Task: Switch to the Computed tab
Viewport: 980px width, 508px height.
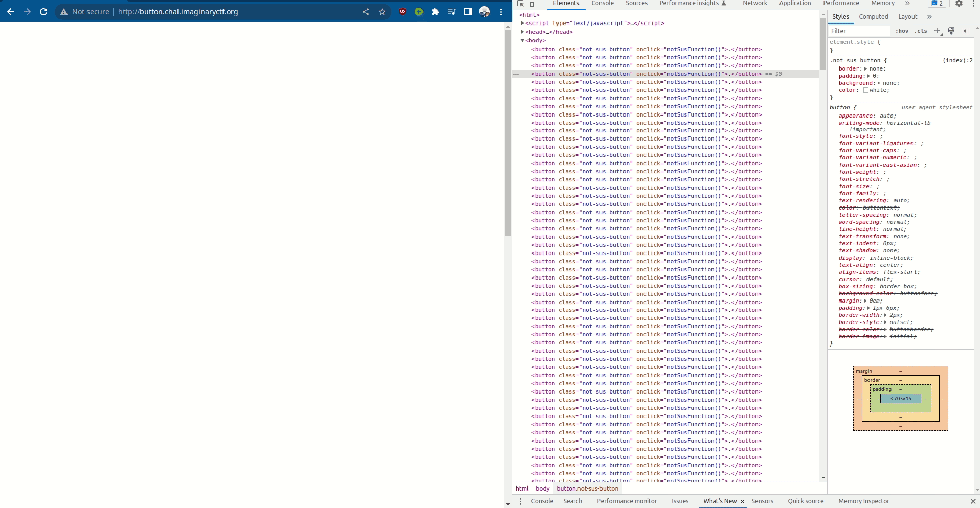Action: click(x=873, y=16)
